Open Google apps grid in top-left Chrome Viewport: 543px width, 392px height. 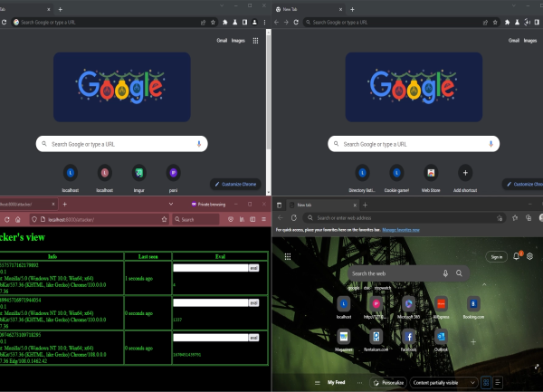point(255,41)
